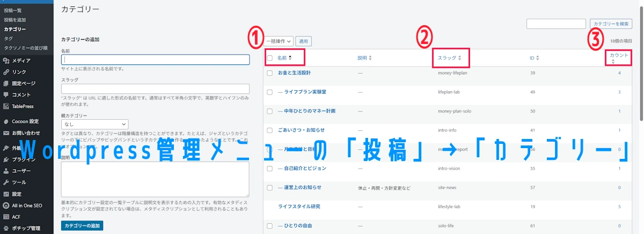Click count 4 for お金と生活設計

[619, 72]
